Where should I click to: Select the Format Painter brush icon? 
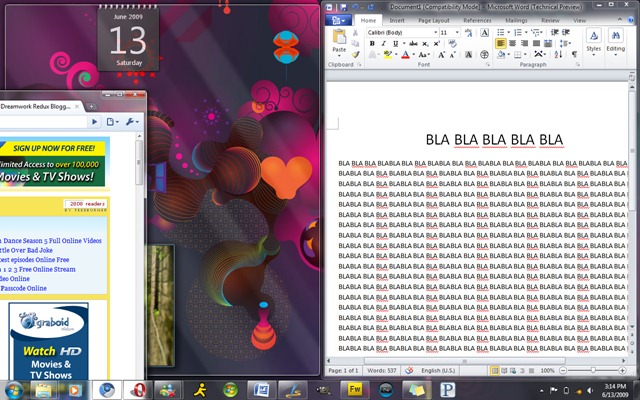click(356, 55)
